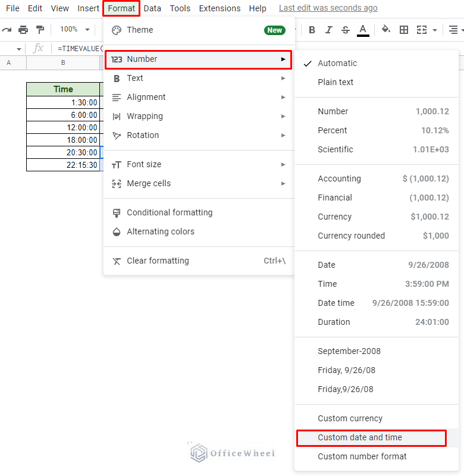
Task: Click the formula bar with TIMEVALUE
Action: [80, 49]
